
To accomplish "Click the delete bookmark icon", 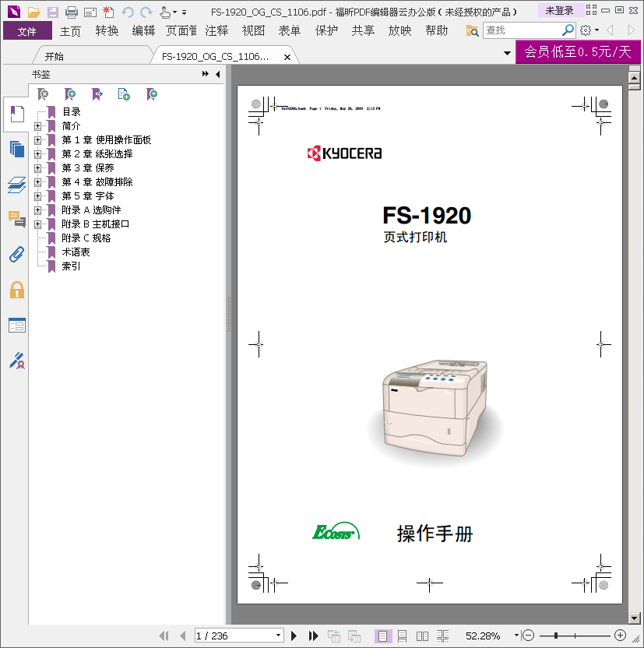I will (43, 94).
